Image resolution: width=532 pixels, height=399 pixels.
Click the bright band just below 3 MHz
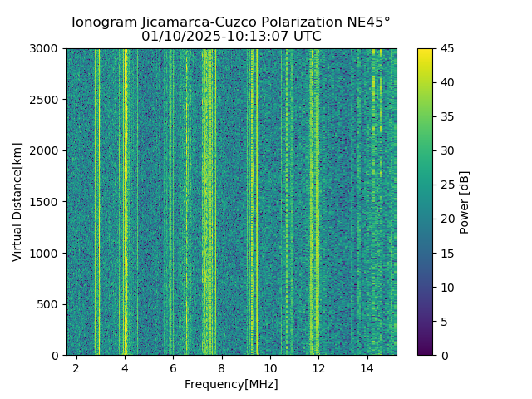97,202
